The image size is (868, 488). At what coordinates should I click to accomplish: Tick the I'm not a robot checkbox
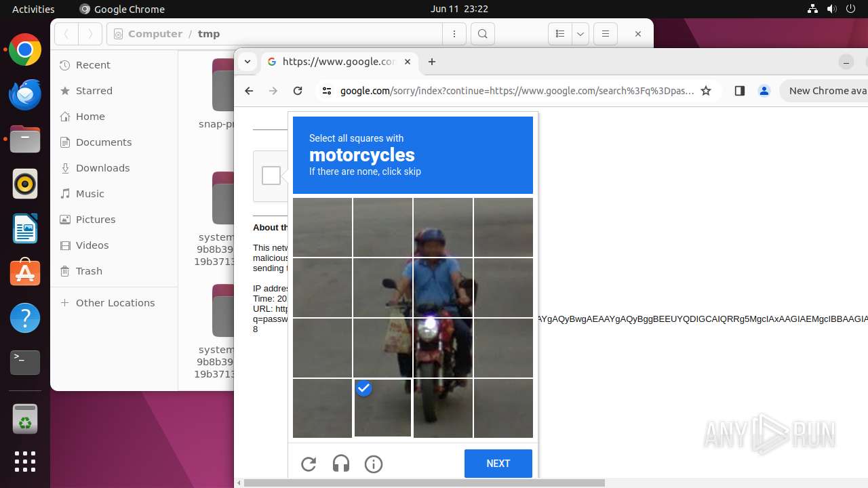(x=271, y=176)
